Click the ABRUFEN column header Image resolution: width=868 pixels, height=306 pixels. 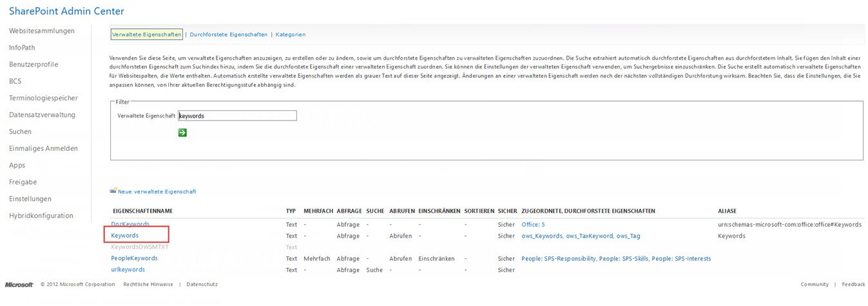[402, 211]
